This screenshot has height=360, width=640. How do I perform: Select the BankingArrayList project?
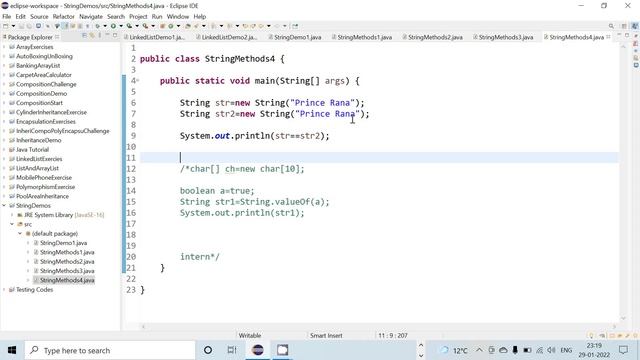[38, 66]
